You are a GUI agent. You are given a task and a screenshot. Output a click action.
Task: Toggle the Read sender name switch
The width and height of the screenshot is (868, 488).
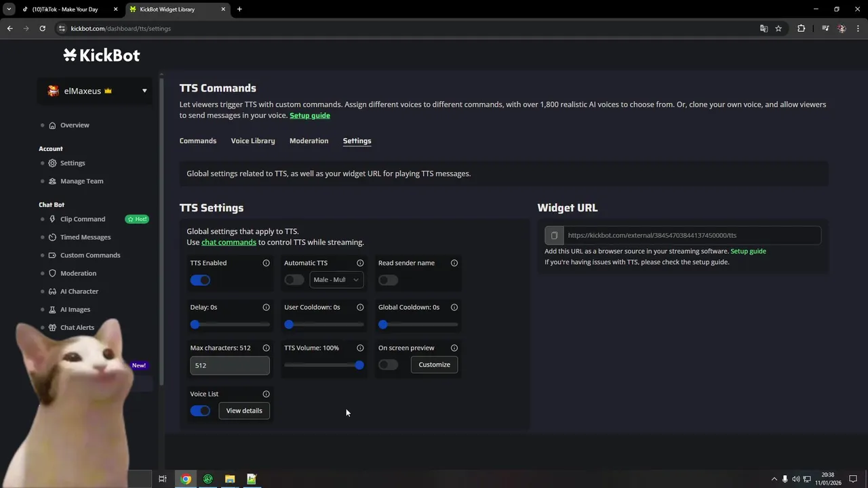(389, 280)
